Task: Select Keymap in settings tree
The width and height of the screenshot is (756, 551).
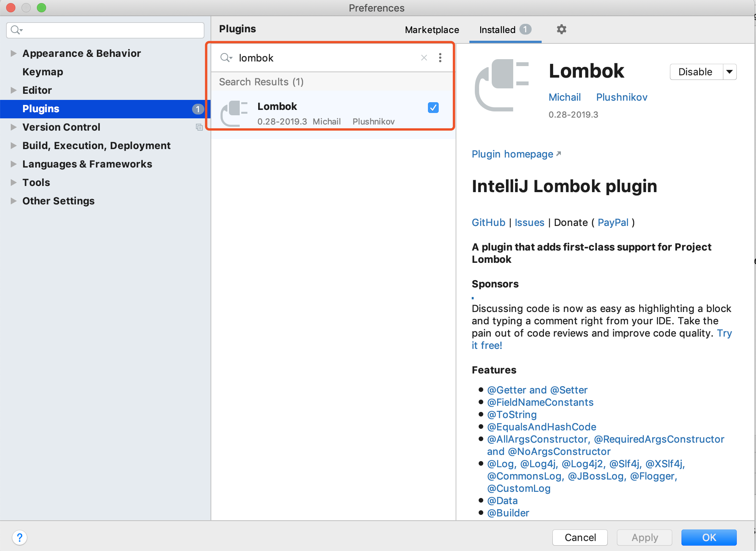Action: point(105,72)
